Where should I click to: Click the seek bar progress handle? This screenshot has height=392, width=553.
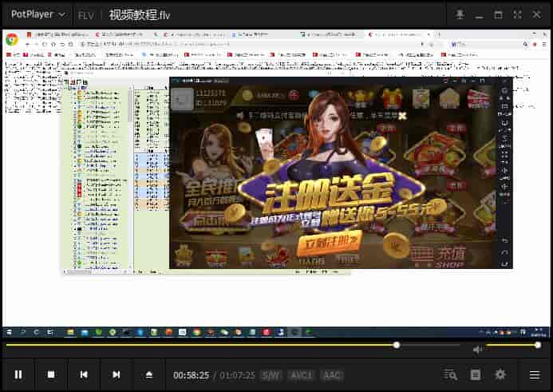(397, 345)
